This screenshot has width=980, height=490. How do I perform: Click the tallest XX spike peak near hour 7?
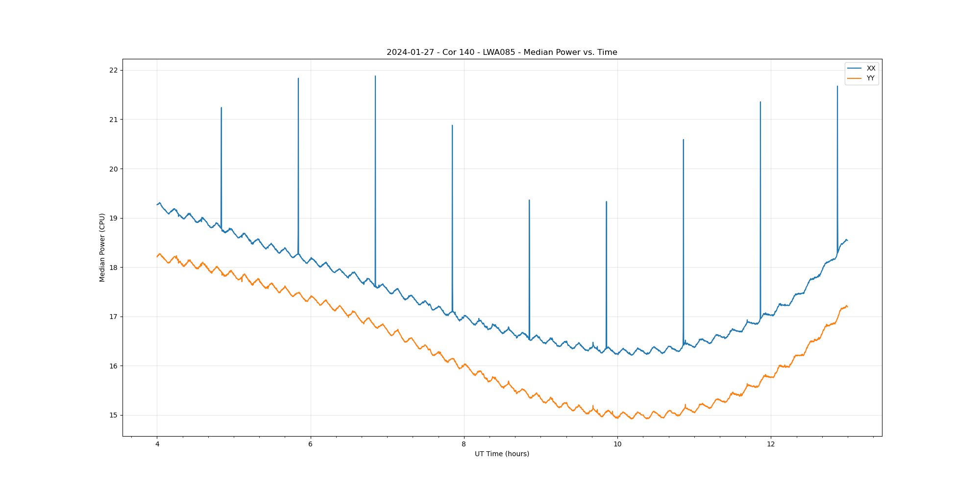[375, 76]
